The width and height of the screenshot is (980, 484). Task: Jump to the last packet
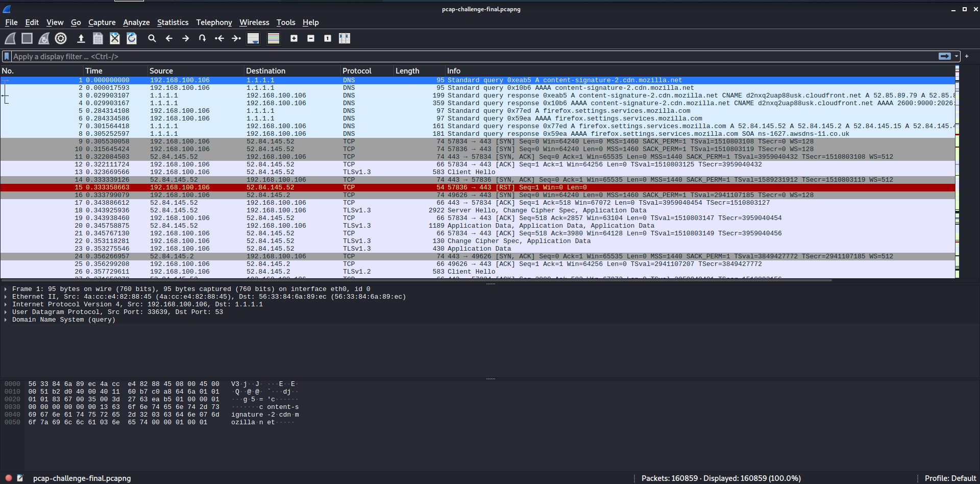tap(236, 38)
